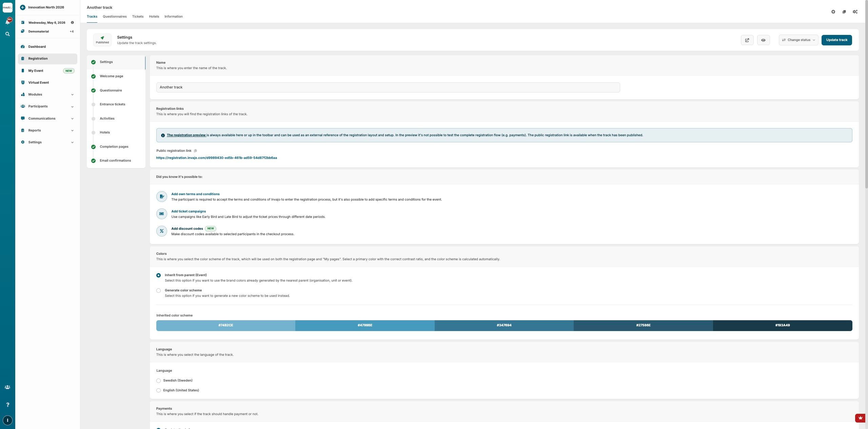
Task: Click the Update track button
Action: click(836, 40)
